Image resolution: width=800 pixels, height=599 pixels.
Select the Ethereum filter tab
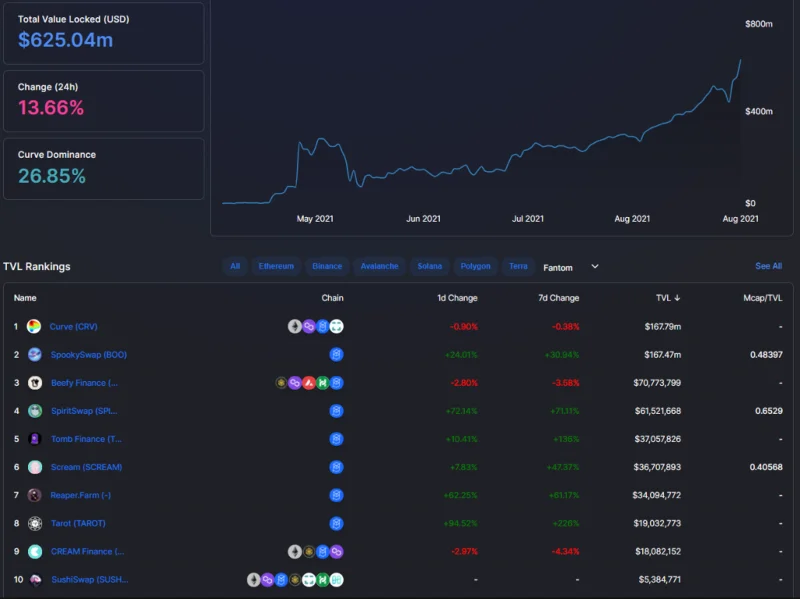[276, 266]
